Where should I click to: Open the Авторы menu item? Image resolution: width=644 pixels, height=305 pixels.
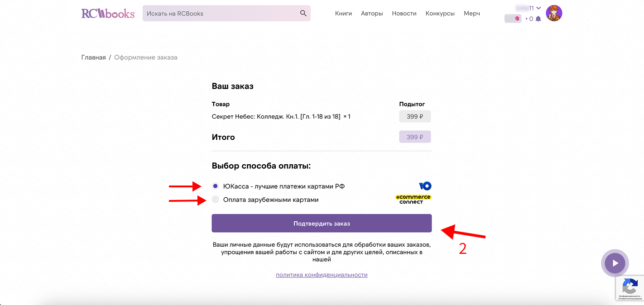(x=372, y=14)
